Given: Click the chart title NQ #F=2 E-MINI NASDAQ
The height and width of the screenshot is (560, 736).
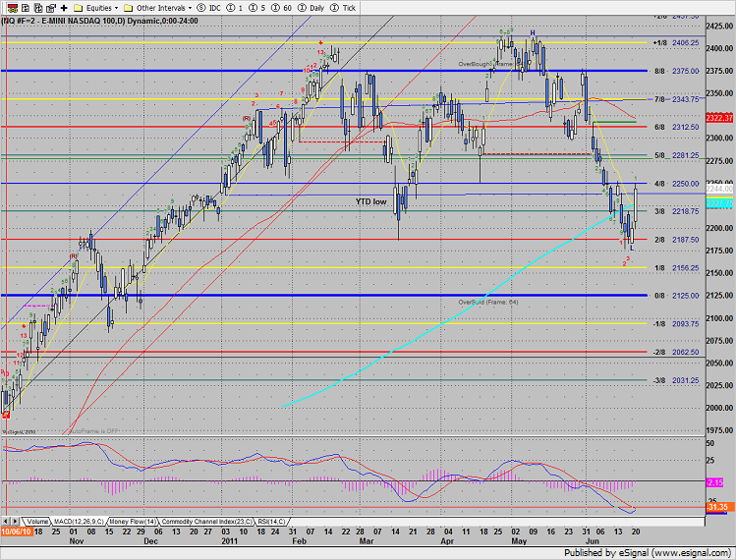Looking at the screenshot, I should [x=100, y=21].
